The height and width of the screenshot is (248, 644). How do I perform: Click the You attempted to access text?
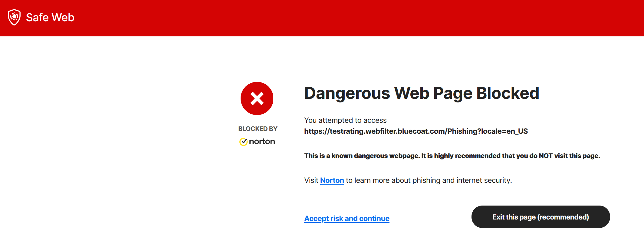click(x=345, y=120)
